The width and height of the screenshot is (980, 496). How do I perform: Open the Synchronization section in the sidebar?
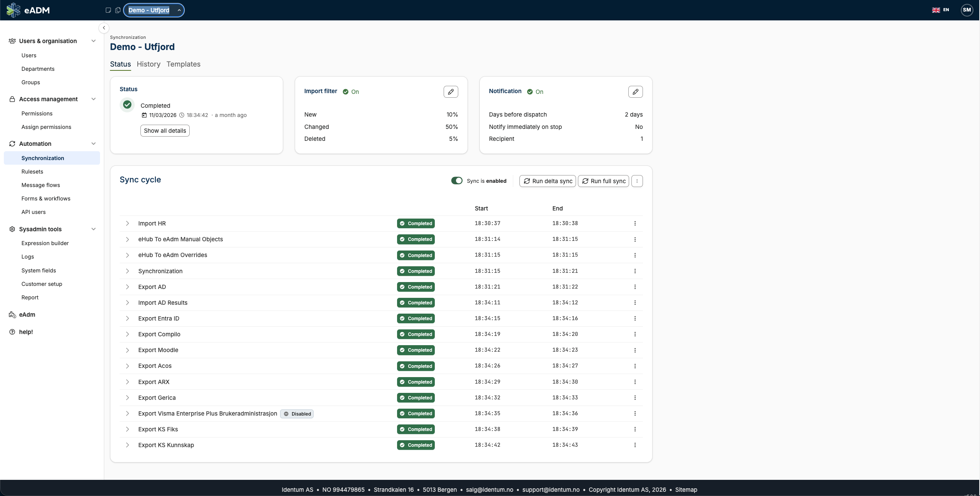click(x=42, y=158)
